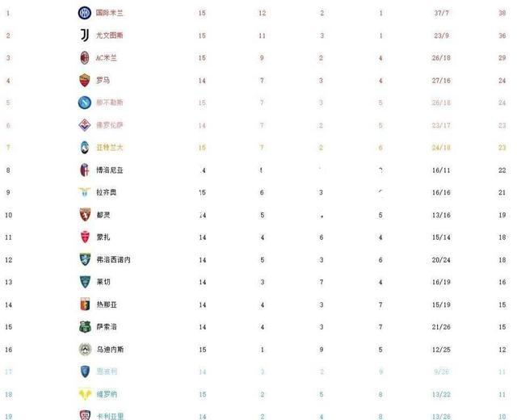Click the AC Milan club badge
The width and height of the screenshot is (517, 420).
coord(85,57)
